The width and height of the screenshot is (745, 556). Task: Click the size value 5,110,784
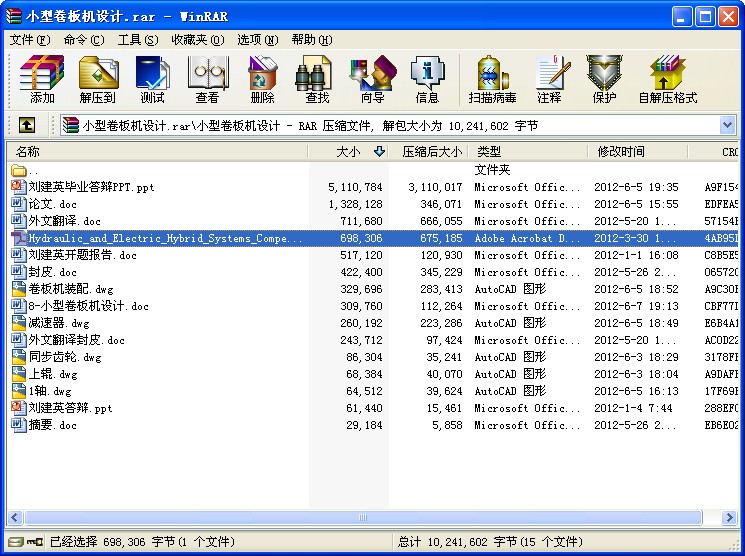355,187
